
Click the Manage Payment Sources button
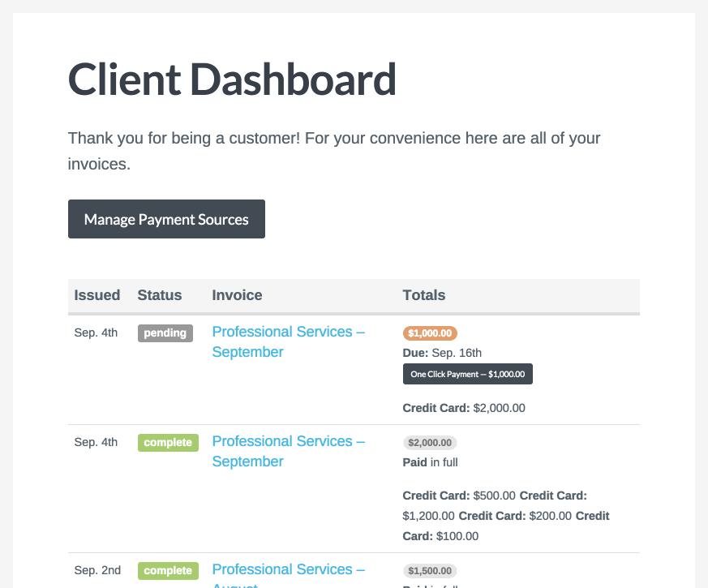pyautogui.click(x=166, y=219)
